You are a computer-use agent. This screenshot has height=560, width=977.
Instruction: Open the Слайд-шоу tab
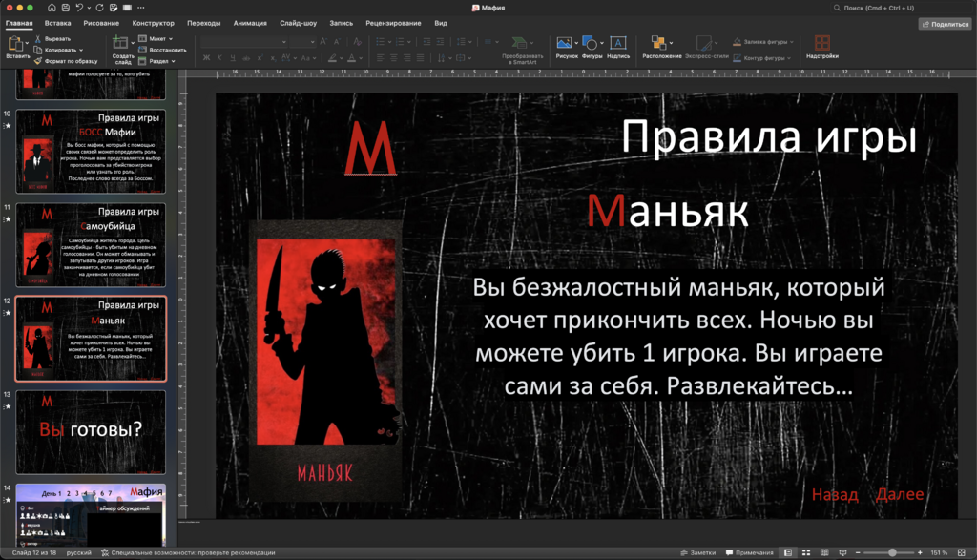298,23
